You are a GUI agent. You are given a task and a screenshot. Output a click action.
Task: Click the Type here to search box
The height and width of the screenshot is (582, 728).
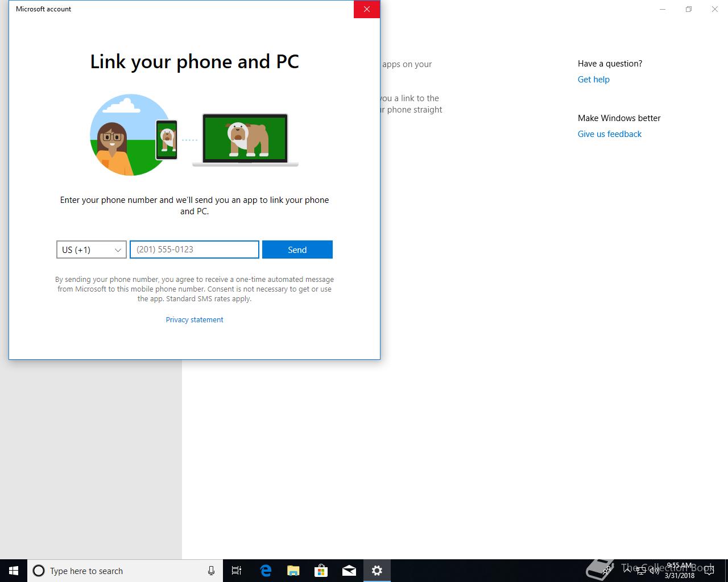125,571
